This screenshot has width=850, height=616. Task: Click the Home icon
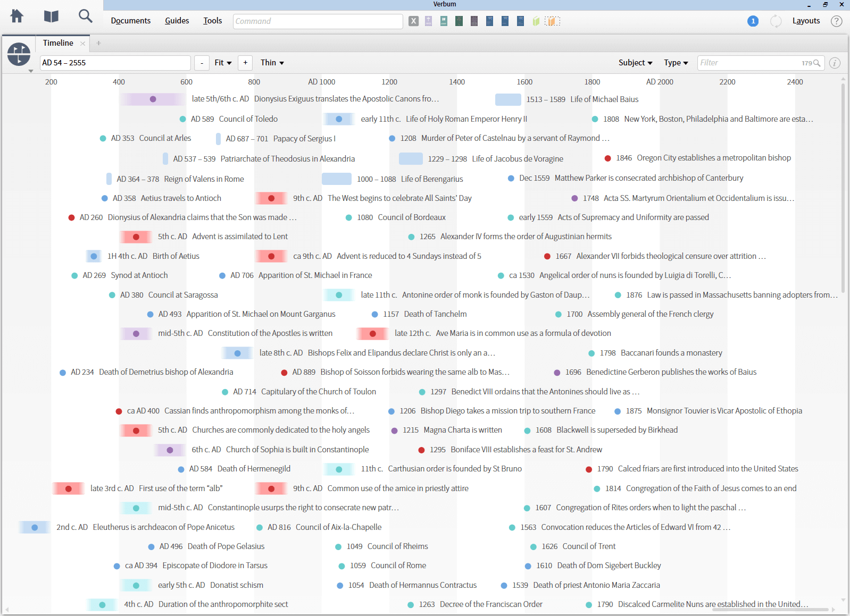click(17, 16)
